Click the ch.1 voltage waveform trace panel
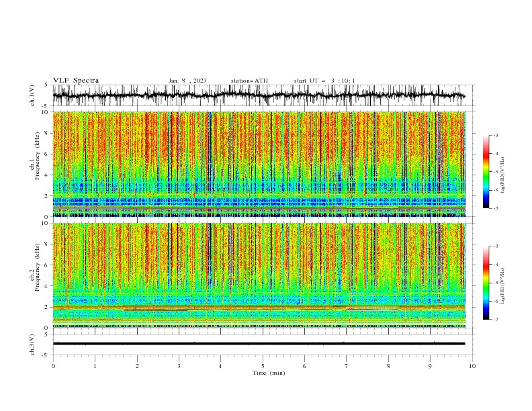The height and width of the screenshot is (411, 532). [263, 95]
